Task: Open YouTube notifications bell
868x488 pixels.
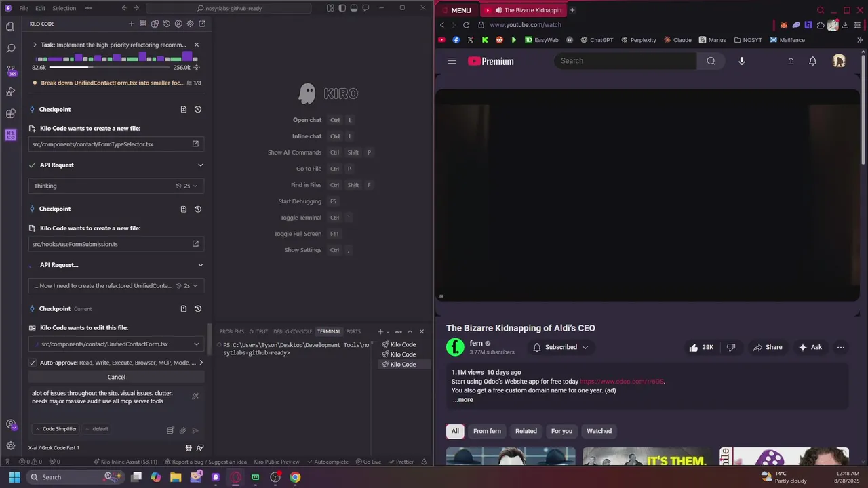Action: 812,61
